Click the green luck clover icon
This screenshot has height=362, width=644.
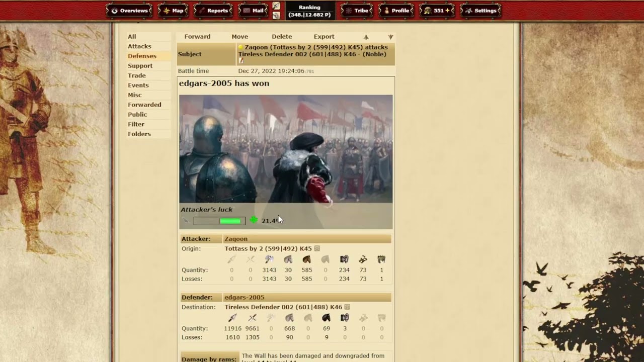pos(254,220)
